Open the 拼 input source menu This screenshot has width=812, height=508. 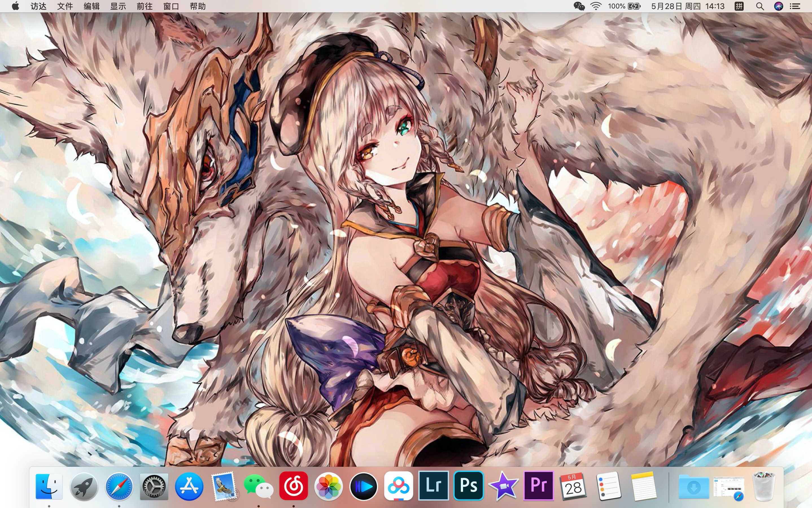point(739,6)
